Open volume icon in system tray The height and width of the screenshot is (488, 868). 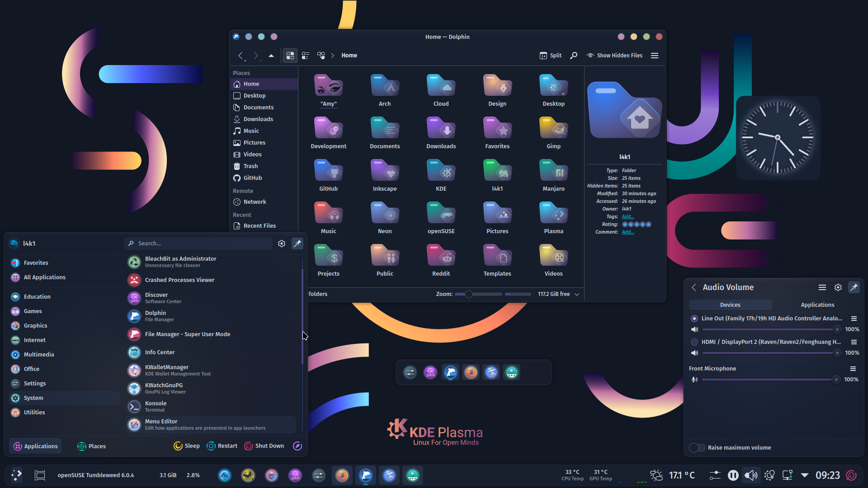click(751, 475)
